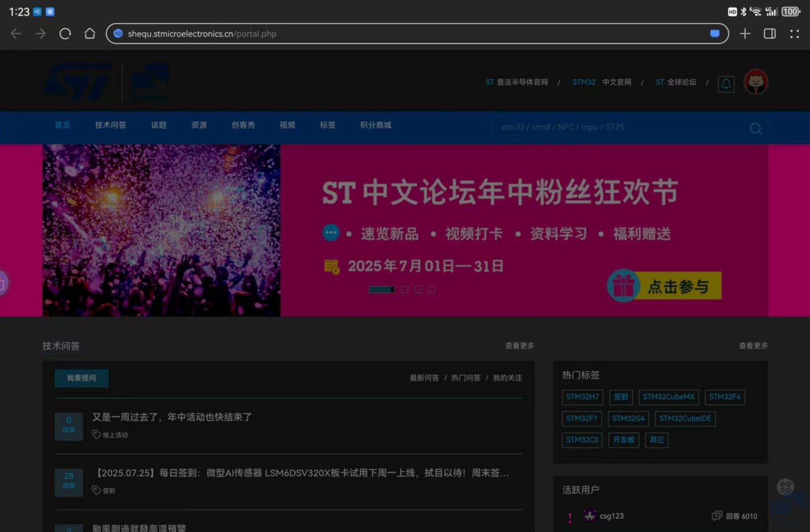Click 查看更多 above 热门标签 panel
Screen dimensions: 810x532
click(x=753, y=346)
